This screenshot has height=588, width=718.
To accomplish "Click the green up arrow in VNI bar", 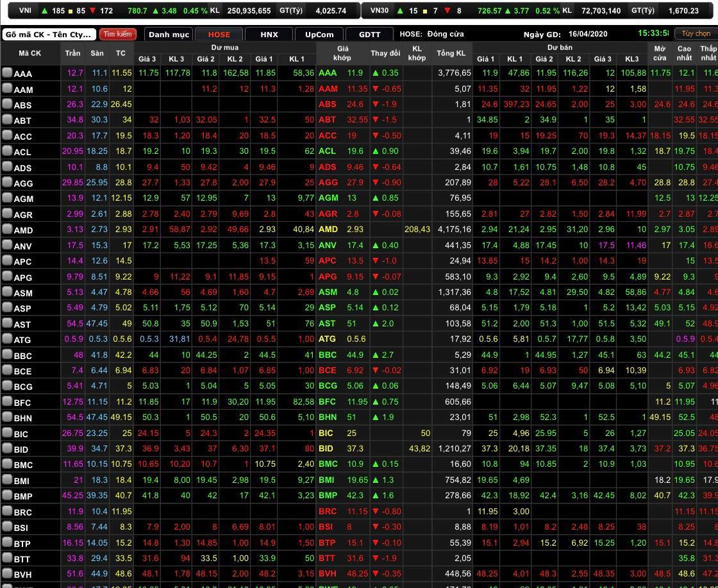I will click(44, 11).
